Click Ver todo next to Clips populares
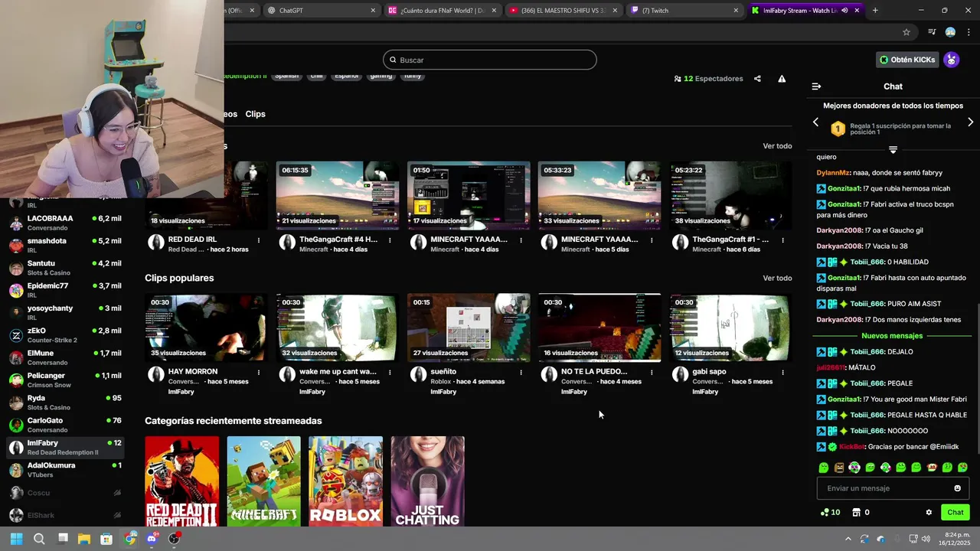Screen dimensions: 980x551 (x=777, y=279)
